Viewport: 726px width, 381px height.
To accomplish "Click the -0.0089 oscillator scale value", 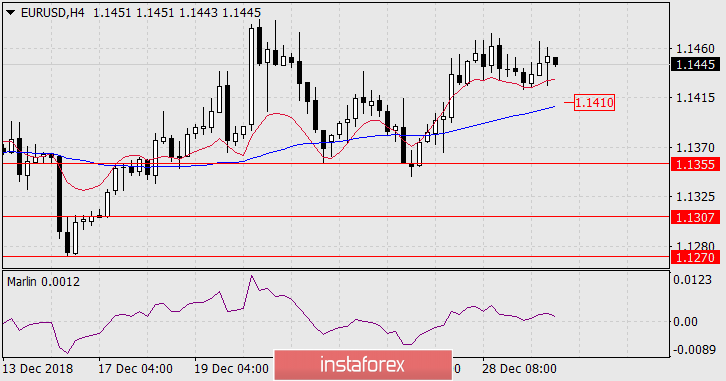I will pyautogui.click(x=694, y=350).
